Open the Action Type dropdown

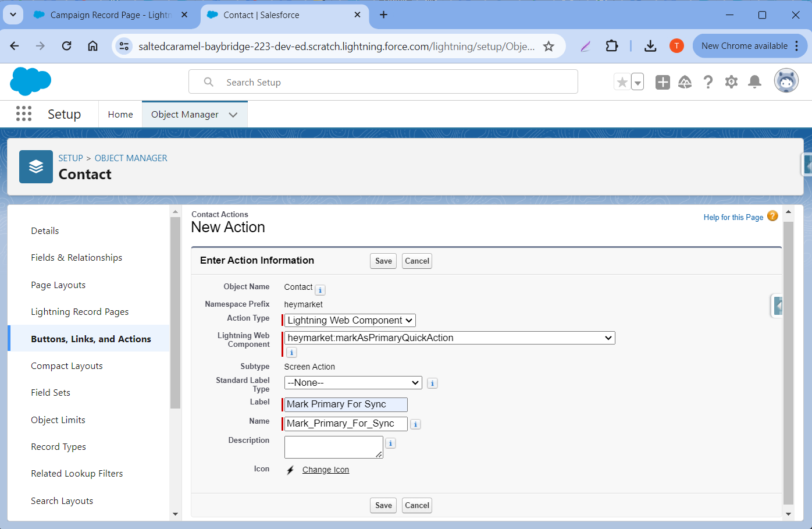pyautogui.click(x=350, y=320)
